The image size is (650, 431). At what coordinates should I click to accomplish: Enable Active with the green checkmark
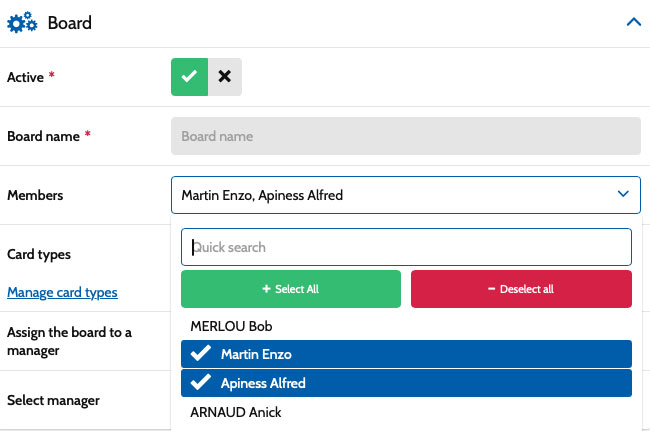[x=189, y=76]
